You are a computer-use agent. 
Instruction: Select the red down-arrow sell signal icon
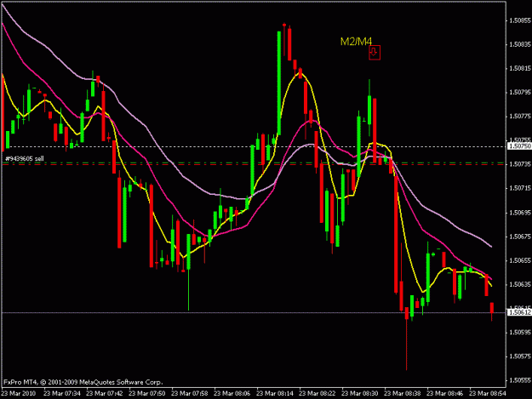(375, 53)
